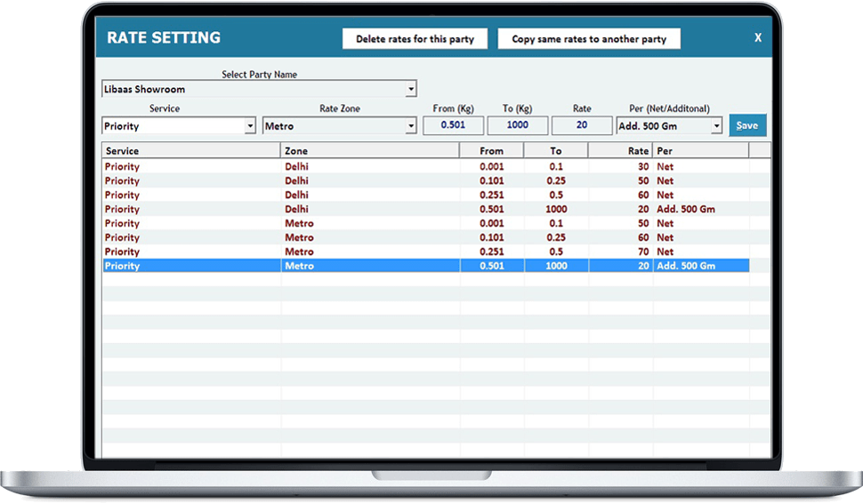Focus the To (Kg) input field
The height and width of the screenshot is (504, 863).
[x=518, y=125]
